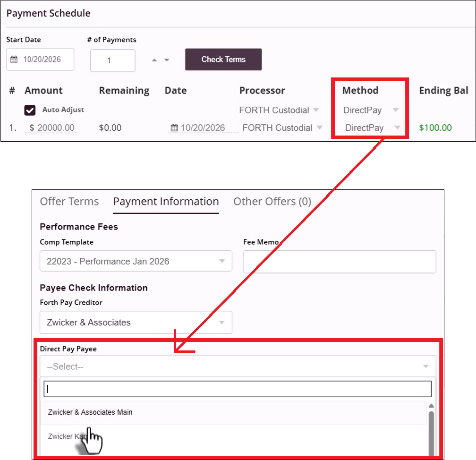
Task: Click the payee list scrollbar thumb
Action: [431, 434]
